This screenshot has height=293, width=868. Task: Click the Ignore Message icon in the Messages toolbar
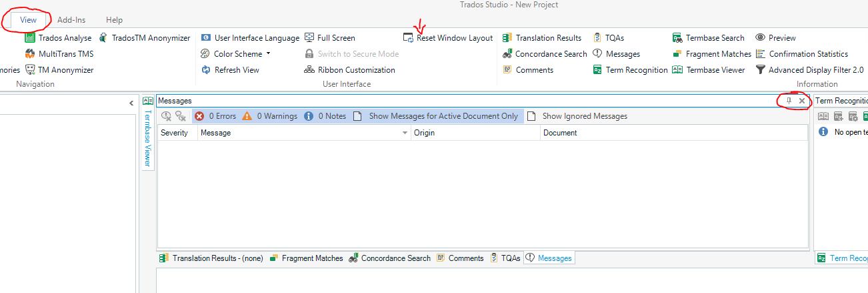coord(167,116)
